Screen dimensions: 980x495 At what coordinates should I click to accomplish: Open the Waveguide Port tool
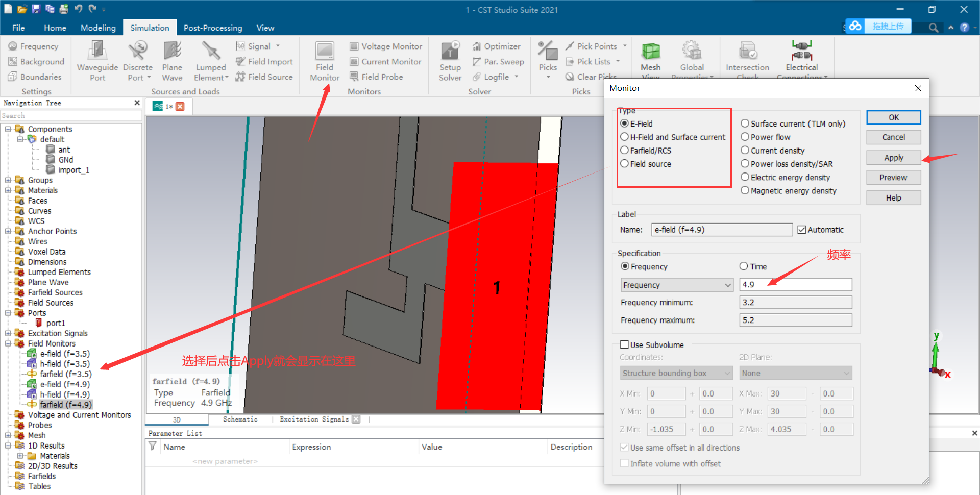97,61
